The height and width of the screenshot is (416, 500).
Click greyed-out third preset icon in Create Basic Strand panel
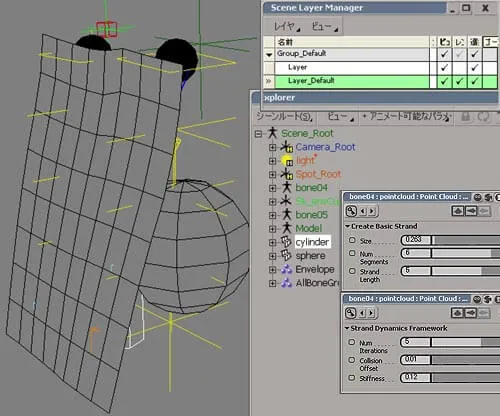(x=484, y=211)
